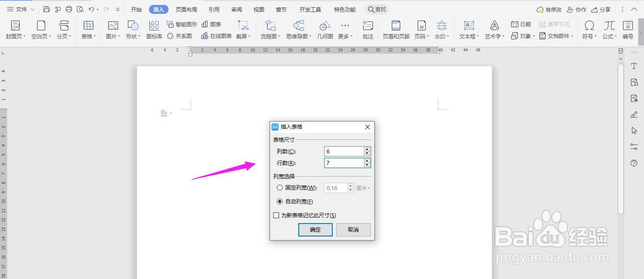Insert a formula (公式)
The height and width of the screenshot is (279, 644).
[609, 30]
